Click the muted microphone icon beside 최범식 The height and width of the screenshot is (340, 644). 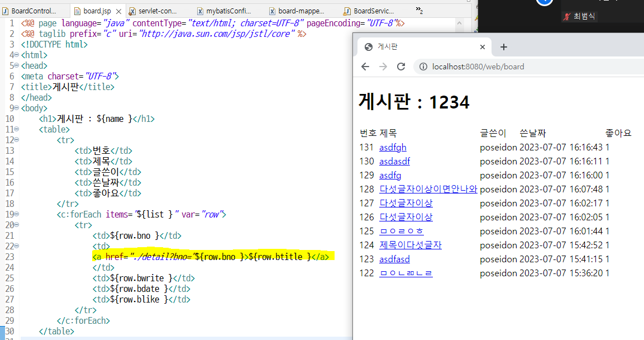click(x=567, y=16)
